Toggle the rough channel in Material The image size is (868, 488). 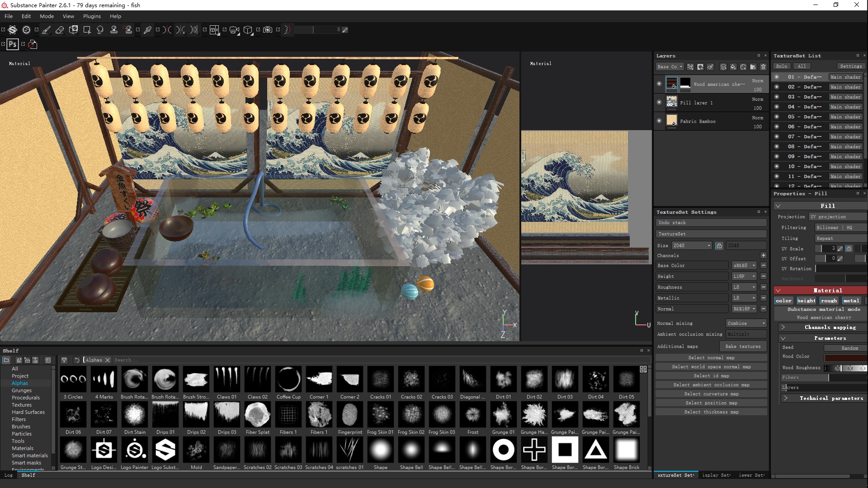(x=829, y=301)
